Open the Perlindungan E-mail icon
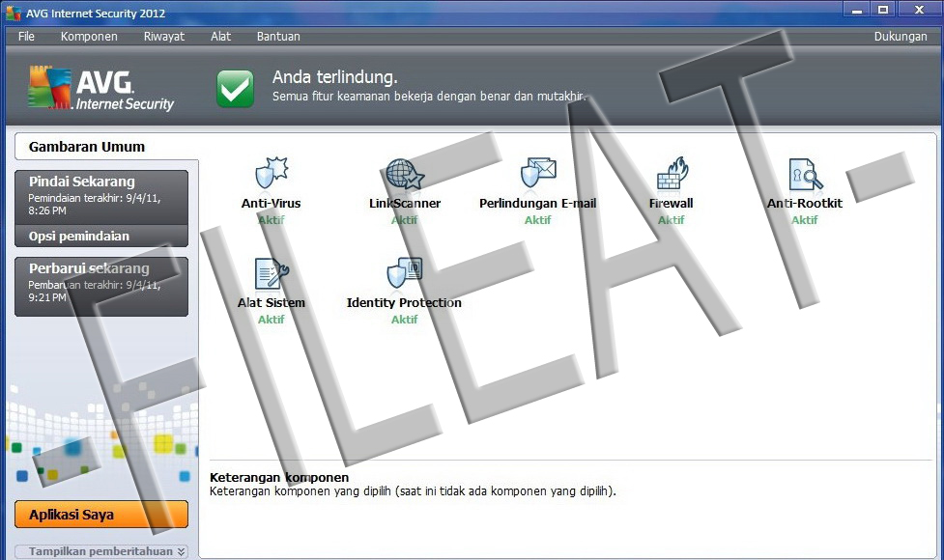The height and width of the screenshot is (560, 944). coord(538,173)
